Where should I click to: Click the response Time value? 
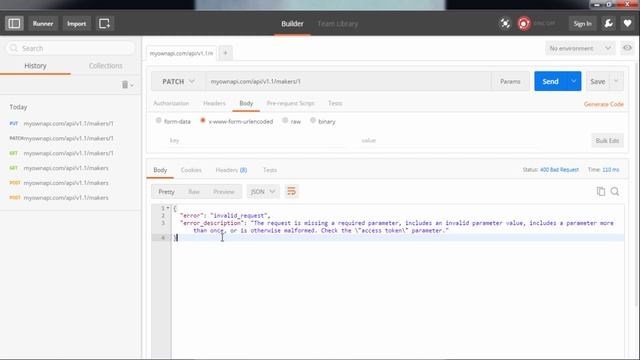611,169
